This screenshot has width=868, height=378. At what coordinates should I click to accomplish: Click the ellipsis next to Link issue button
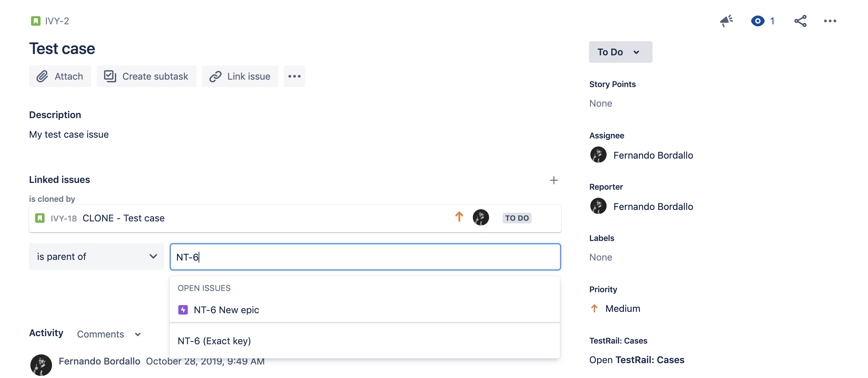pos(294,76)
